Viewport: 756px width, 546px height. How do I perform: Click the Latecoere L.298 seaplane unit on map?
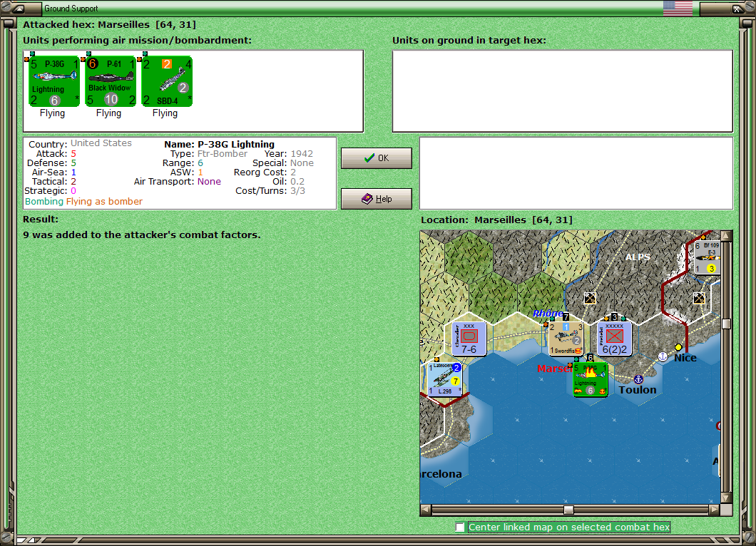tap(444, 379)
